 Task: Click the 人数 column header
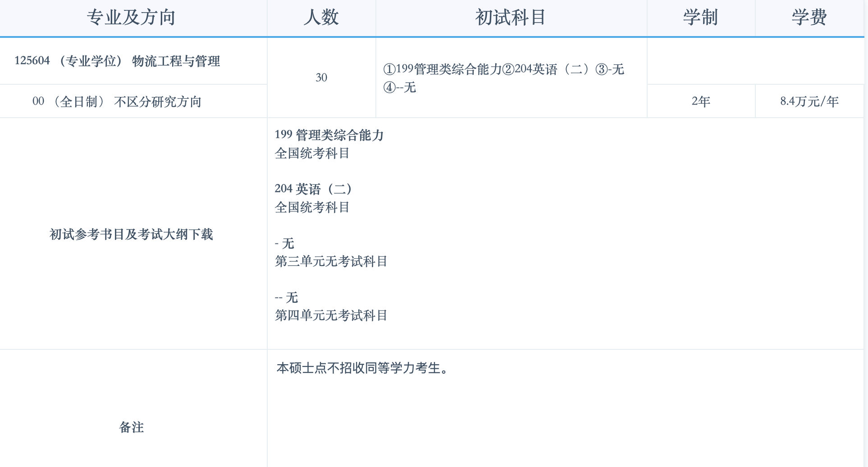pos(321,18)
